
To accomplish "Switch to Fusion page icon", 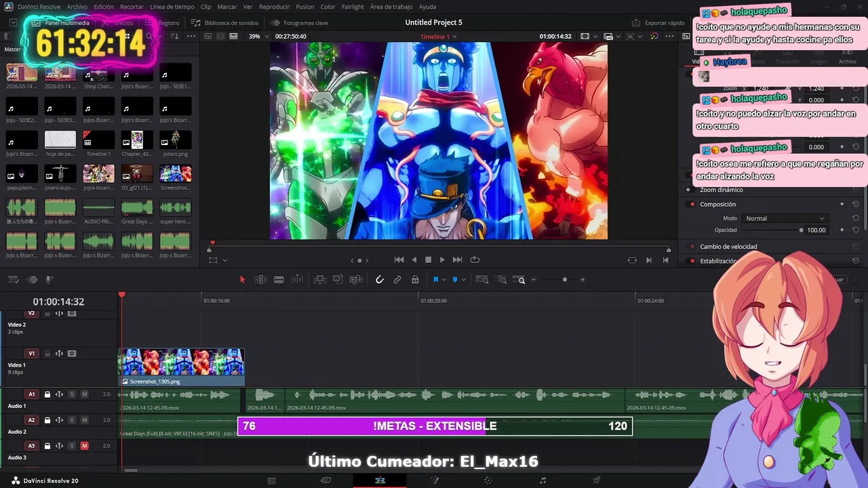I will pos(434,481).
